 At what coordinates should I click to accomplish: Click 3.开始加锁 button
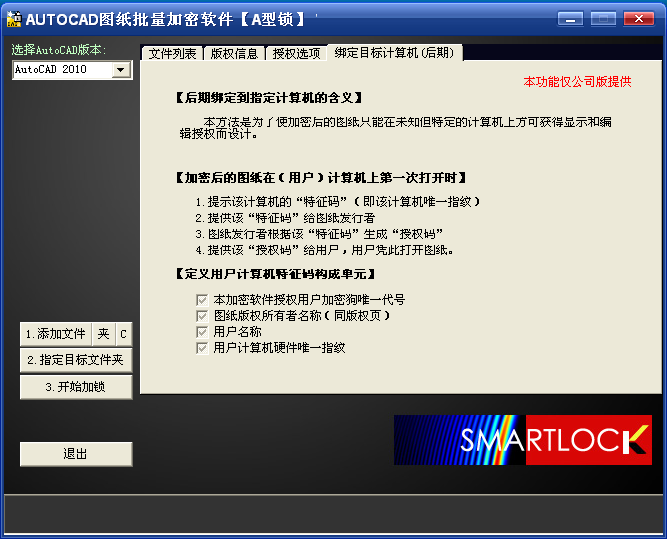coord(76,387)
